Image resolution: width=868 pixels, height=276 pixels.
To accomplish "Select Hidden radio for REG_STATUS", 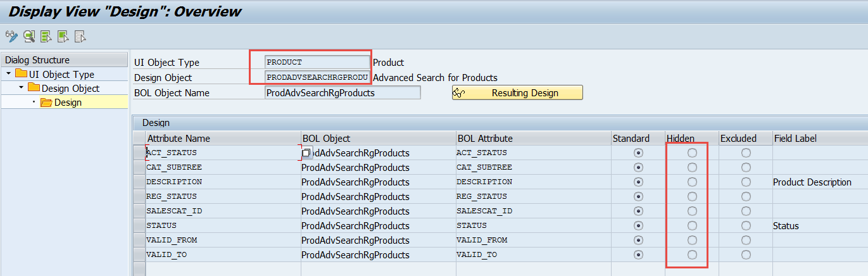I will (x=692, y=196).
